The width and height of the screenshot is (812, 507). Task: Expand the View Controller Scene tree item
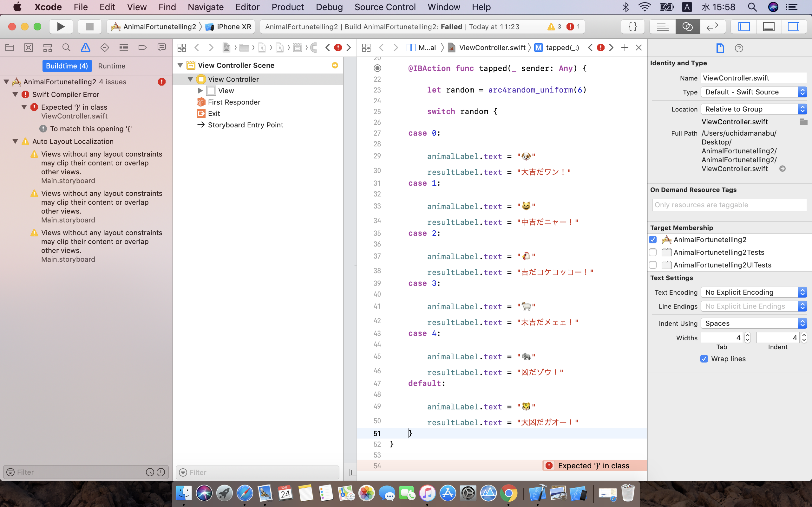[x=180, y=65]
